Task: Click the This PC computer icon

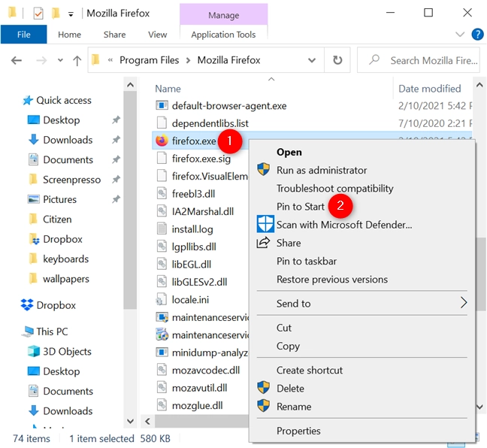Action: point(27,331)
